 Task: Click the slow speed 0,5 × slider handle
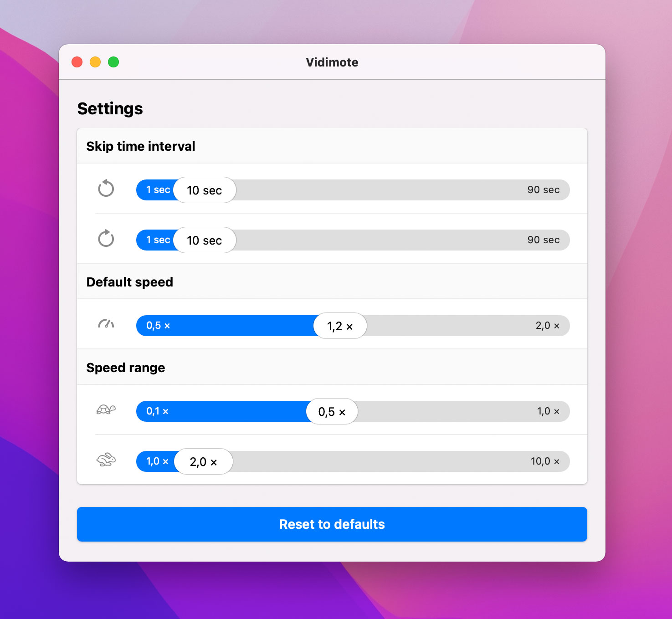pos(332,411)
